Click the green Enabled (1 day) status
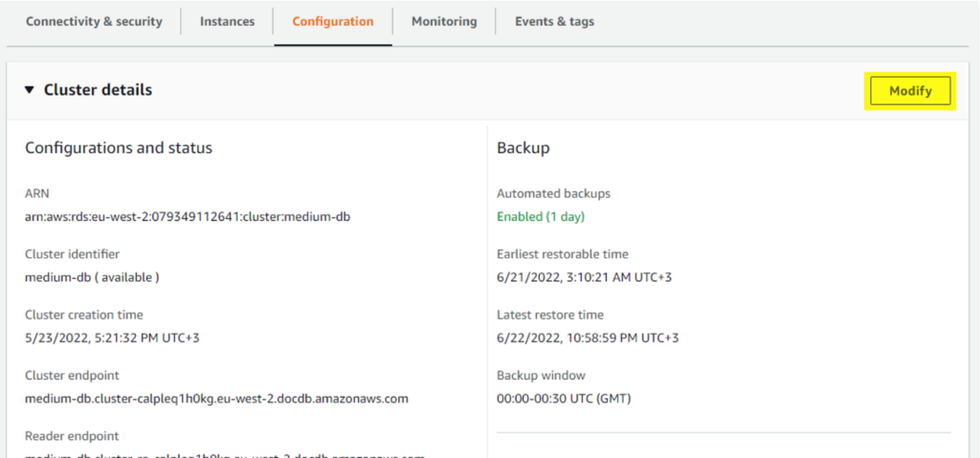The width and height of the screenshot is (980, 458). (541, 217)
